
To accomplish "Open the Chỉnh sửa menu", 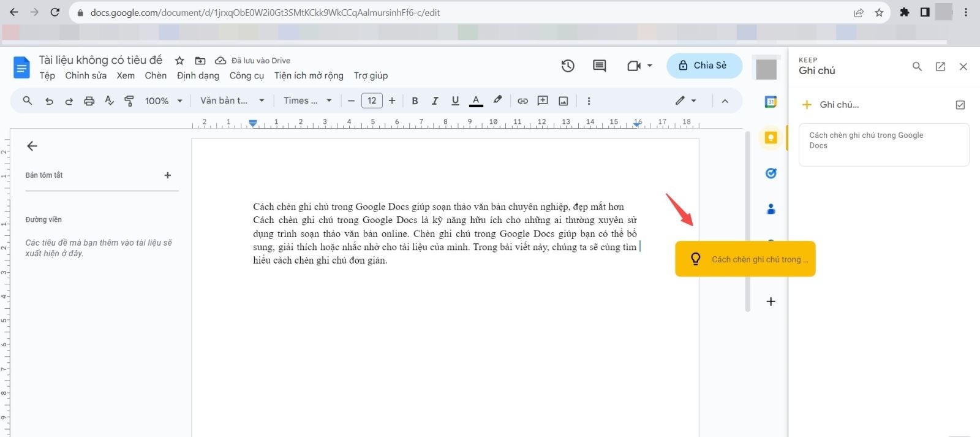I will coord(86,75).
